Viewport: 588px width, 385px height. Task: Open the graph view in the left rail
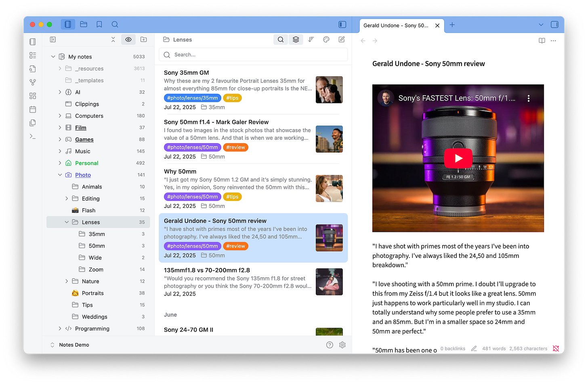click(32, 82)
